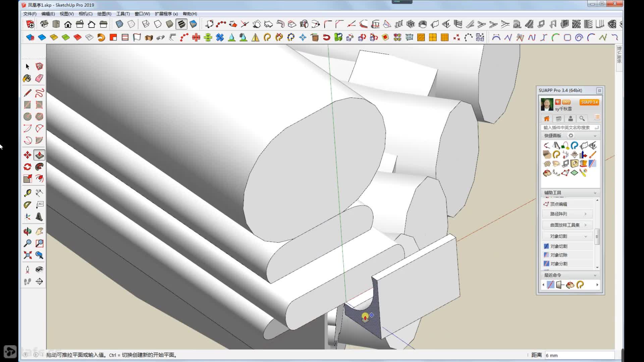
Task: Activate the Circle tool
Action: coord(28,117)
